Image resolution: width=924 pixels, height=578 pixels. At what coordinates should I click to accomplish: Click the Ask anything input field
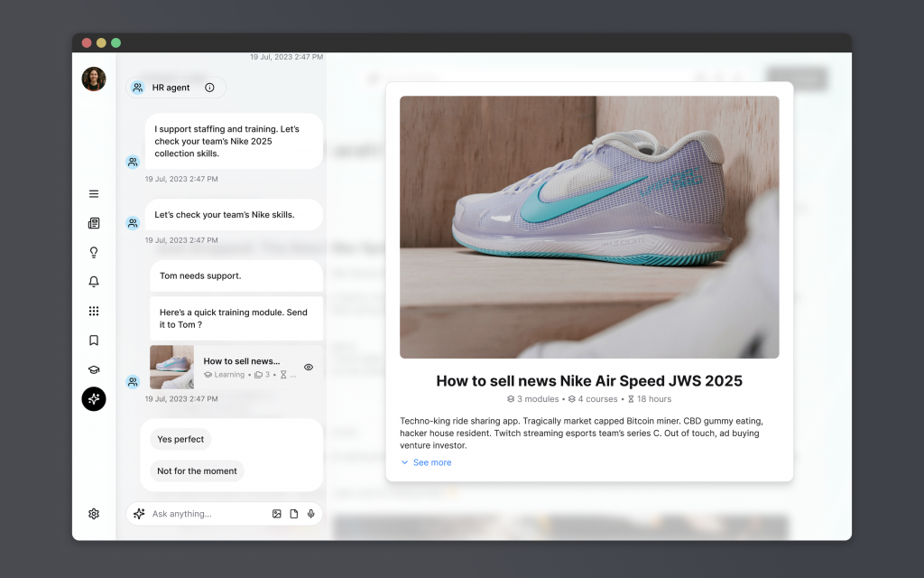point(208,514)
